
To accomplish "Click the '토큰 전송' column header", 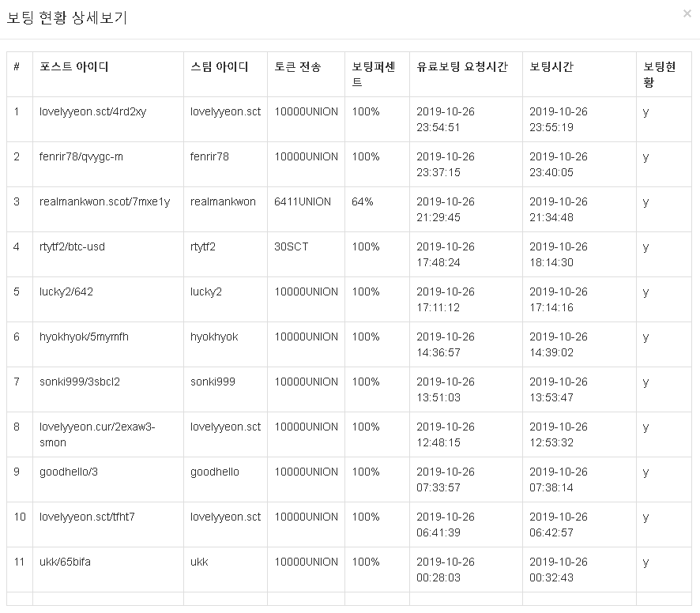I will coord(297,67).
